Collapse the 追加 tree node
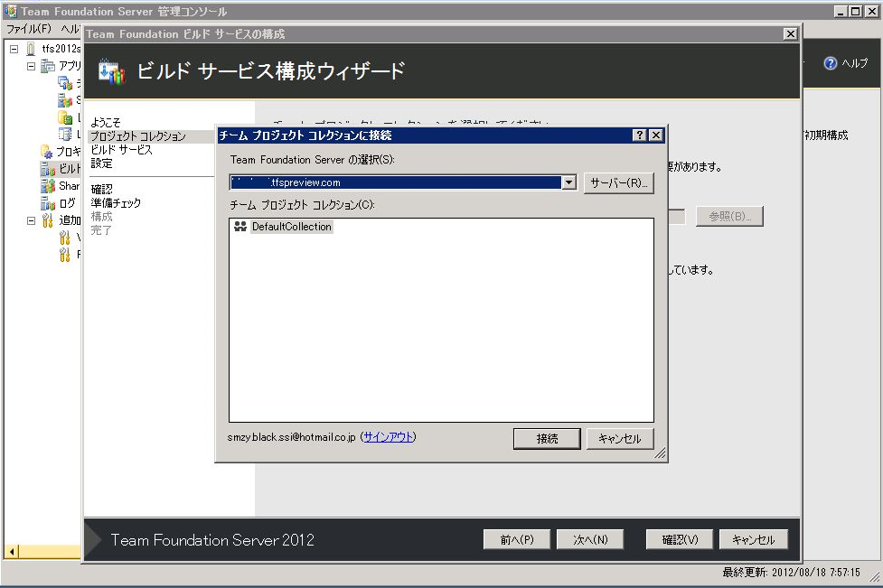This screenshot has width=883, height=588. coord(31,220)
